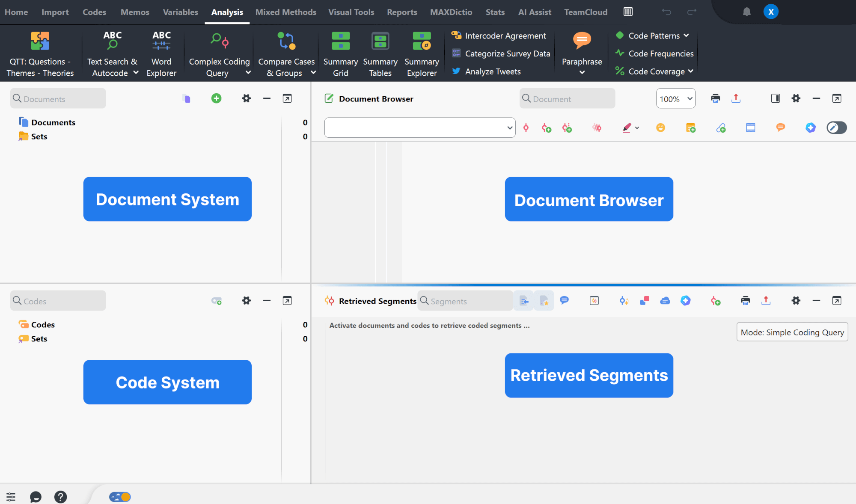Click Mode: Simple Coding Query button
Image resolution: width=856 pixels, height=504 pixels.
click(x=792, y=332)
